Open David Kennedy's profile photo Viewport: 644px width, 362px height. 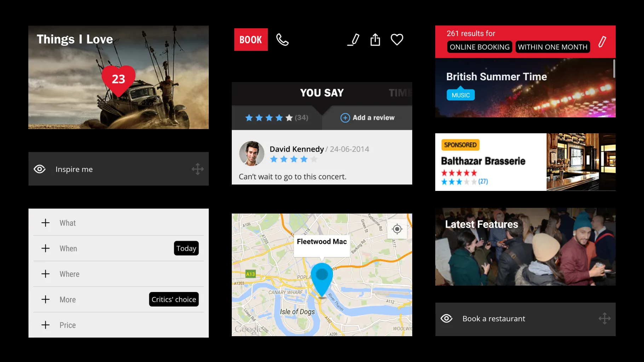click(252, 153)
